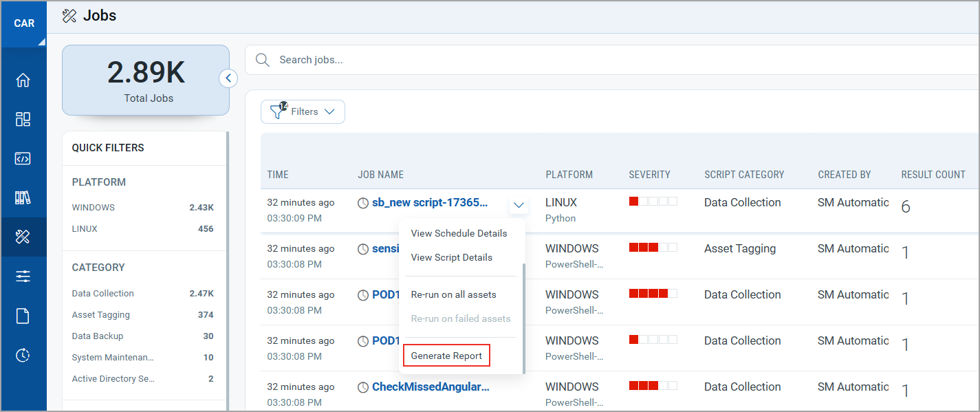Viewport: 980px width, 412px height.
Task: Filter by Data Collection category
Action: point(143,293)
